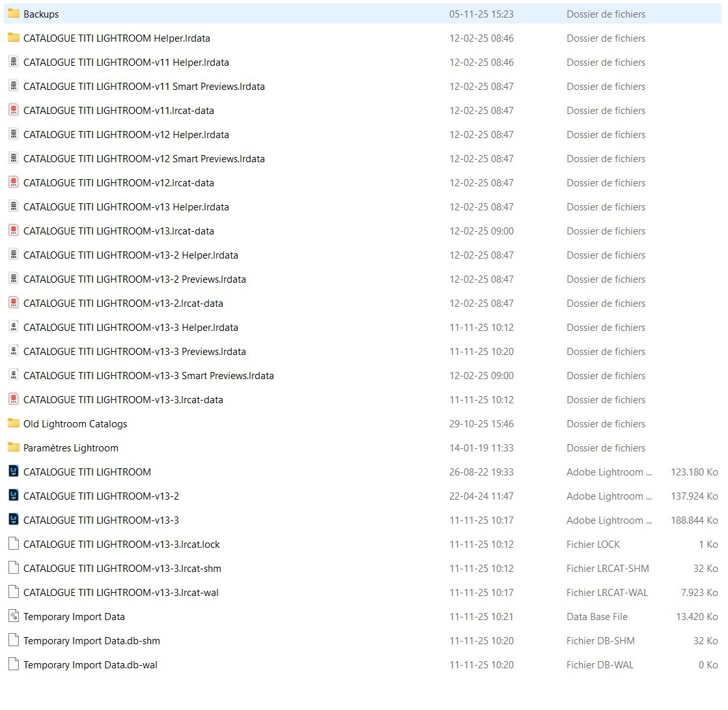Select CATALOGUE TITI LIGHTROOM-v12.lrcat-data name
This screenshot has height=710, width=728.
coord(119,183)
